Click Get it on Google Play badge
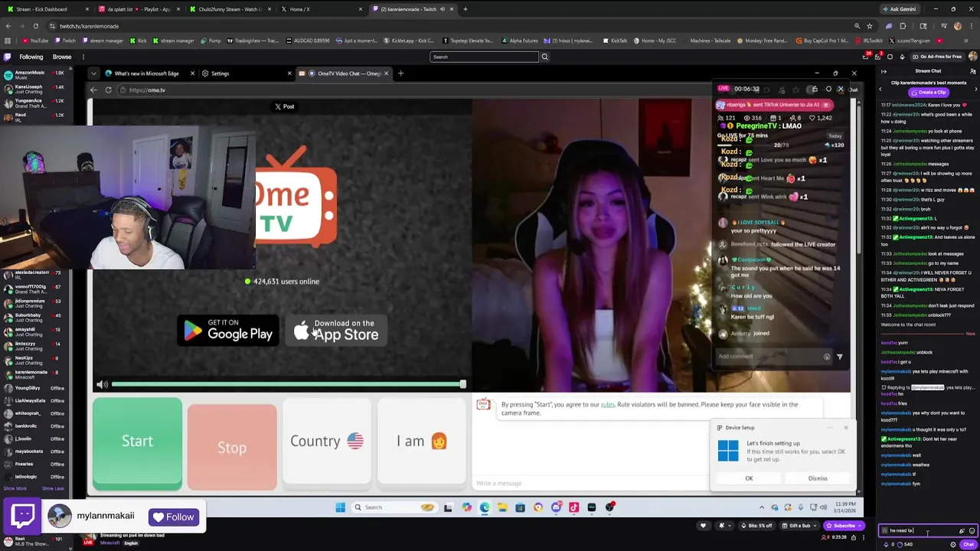The image size is (980, 551). tap(228, 331)
